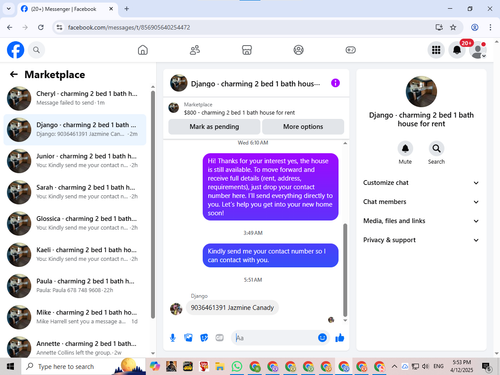Open the Friends icon in top navigation

195,50
